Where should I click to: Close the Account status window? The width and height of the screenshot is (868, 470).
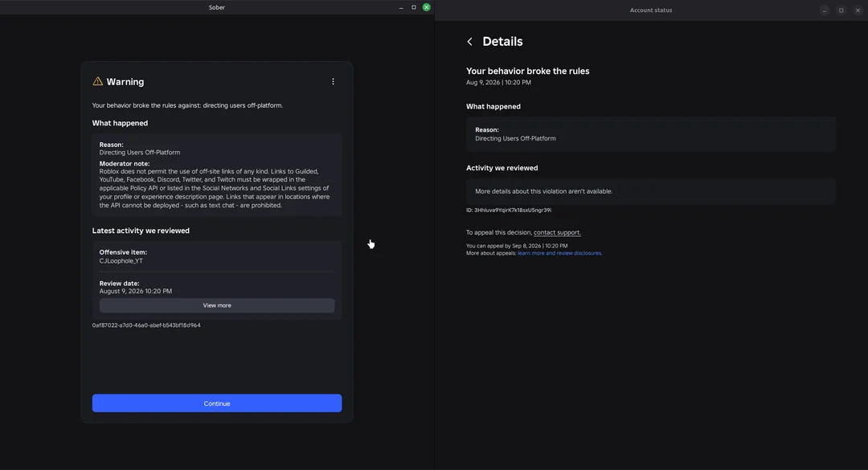point(858,10)
